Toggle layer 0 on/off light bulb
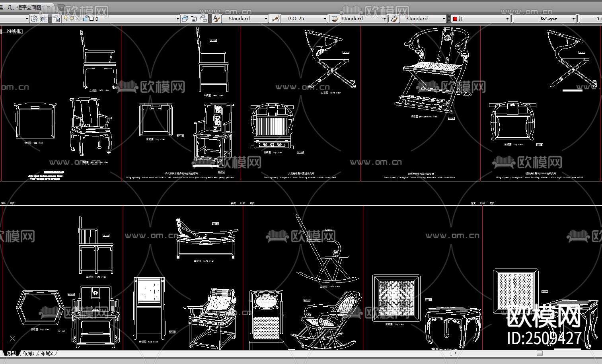The image size is (602, 364). pos(66,19)
